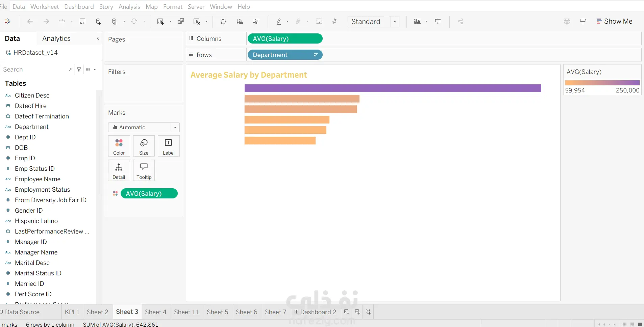The width and height of the screenshot is (644, 327).
Task: Undo the last action with back arrow
Action: pyautogui.click(x=30, y=21)
